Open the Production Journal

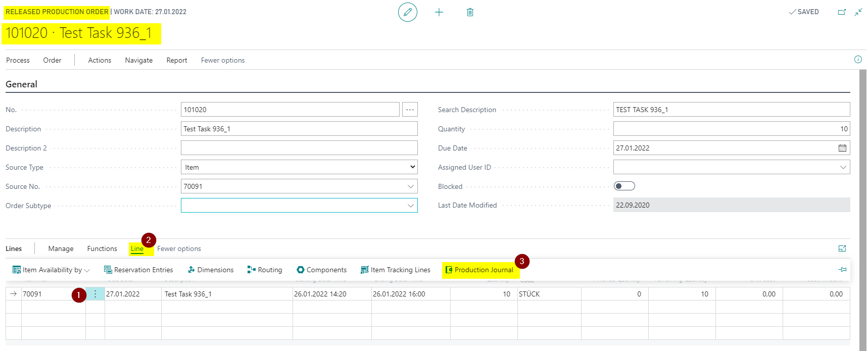click(479, 270)
